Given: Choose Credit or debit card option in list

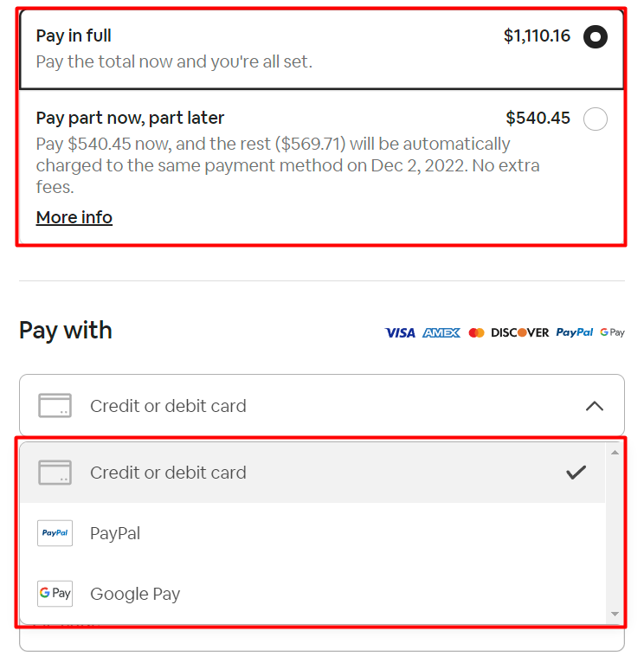Looking at the screenshot, I should coord(168,473).
